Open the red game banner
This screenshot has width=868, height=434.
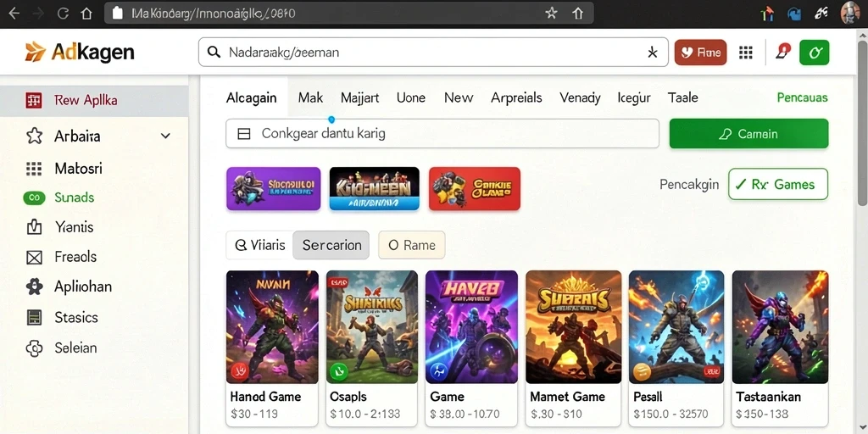pyautogui.click(x=475, y=189)
